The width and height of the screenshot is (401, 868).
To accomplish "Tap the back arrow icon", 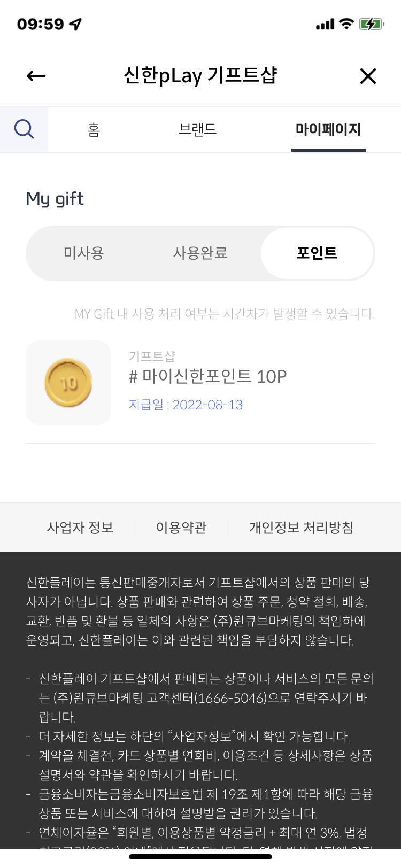I will point(36,76).
